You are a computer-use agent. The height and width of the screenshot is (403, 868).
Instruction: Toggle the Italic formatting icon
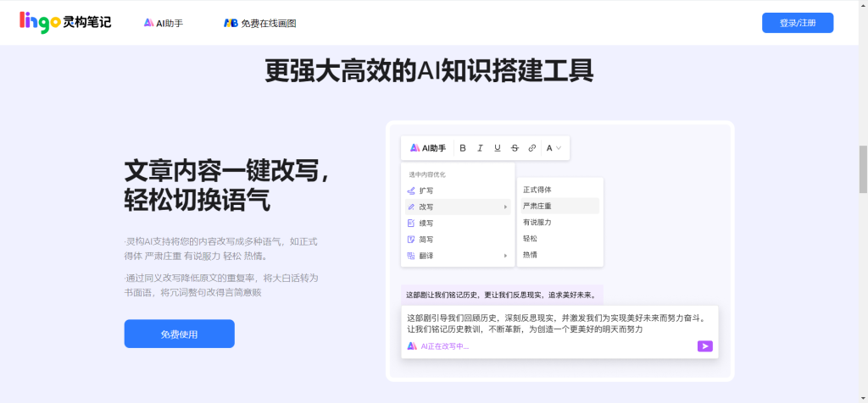coord(480,148)
